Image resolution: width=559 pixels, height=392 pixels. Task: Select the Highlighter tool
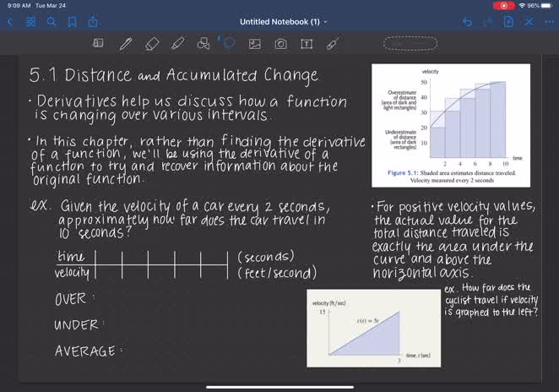(x=177, y=42)
